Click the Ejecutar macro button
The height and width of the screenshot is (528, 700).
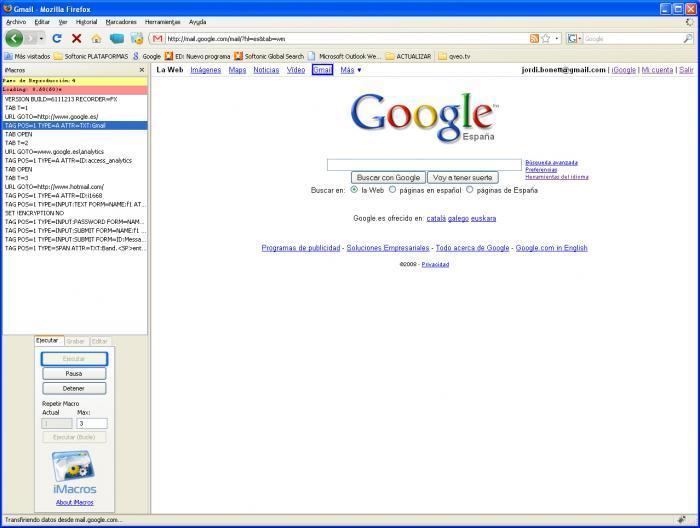click(74, 358)
